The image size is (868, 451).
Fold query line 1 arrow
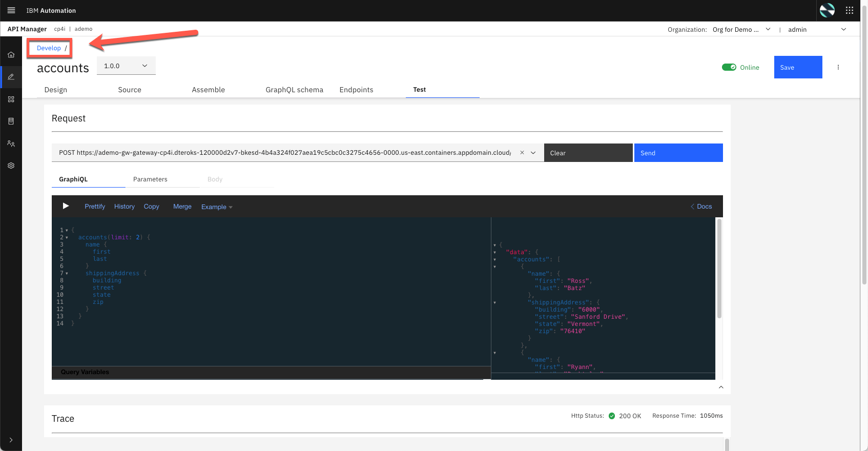click(67, 231)
